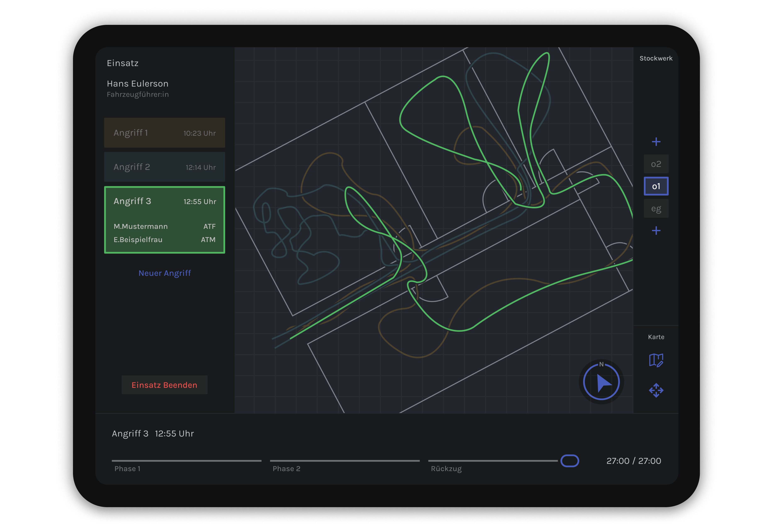Select floor o1
This screenshot has width=773, height=532.
(656, 186)
